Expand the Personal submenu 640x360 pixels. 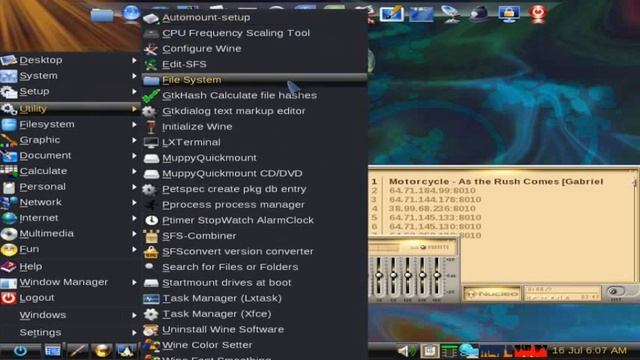(70, 187)
